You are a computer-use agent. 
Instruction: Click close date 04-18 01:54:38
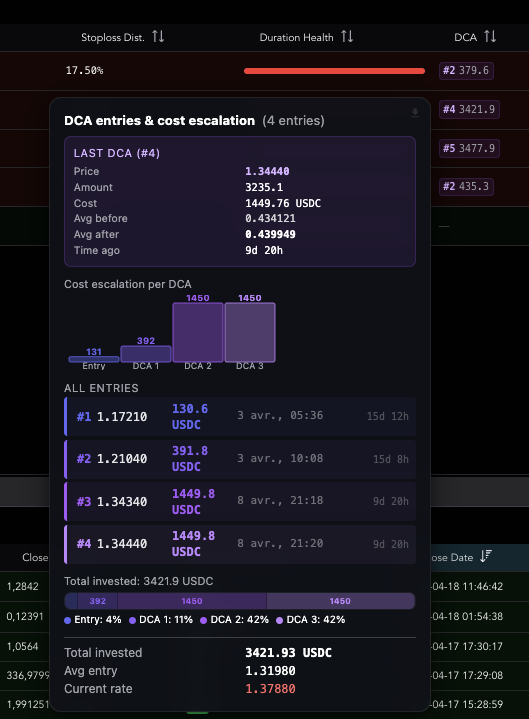[467, 616]
